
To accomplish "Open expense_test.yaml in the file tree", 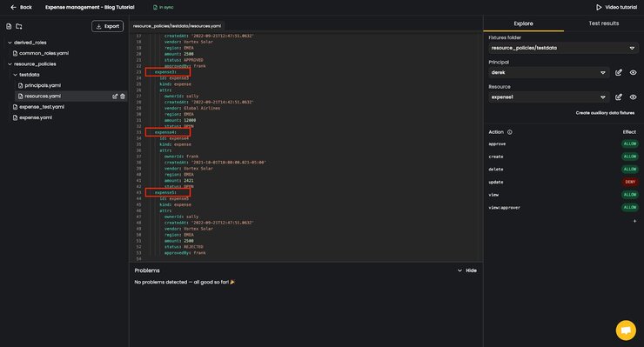I will 42,107.
